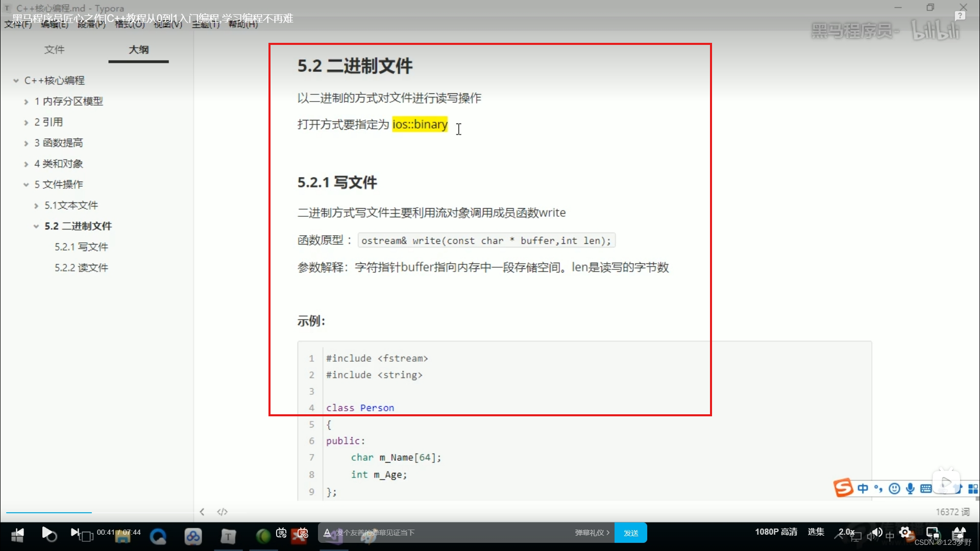
Task: Open the Sogou soft keyboard
Action: (x=926, y=489)
